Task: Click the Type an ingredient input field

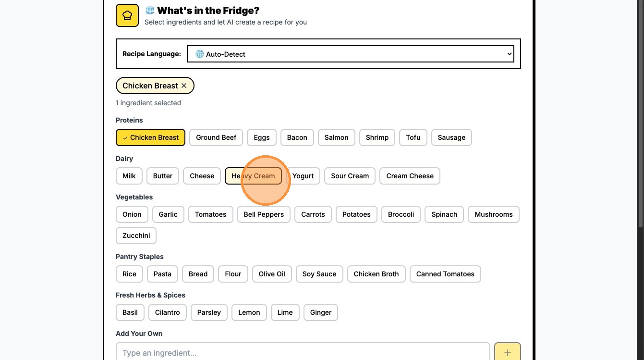Action: [x=303, y=352]
